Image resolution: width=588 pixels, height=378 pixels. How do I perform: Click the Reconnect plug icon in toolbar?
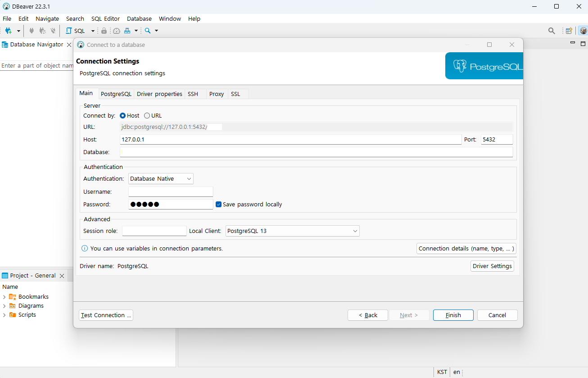tap(42, 31)
